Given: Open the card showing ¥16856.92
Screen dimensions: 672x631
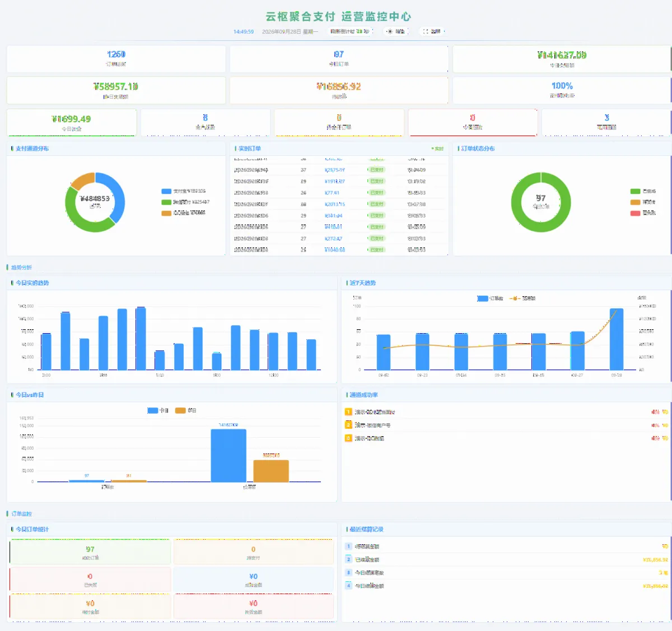Looking at the screenshot, I should [339, 90].
